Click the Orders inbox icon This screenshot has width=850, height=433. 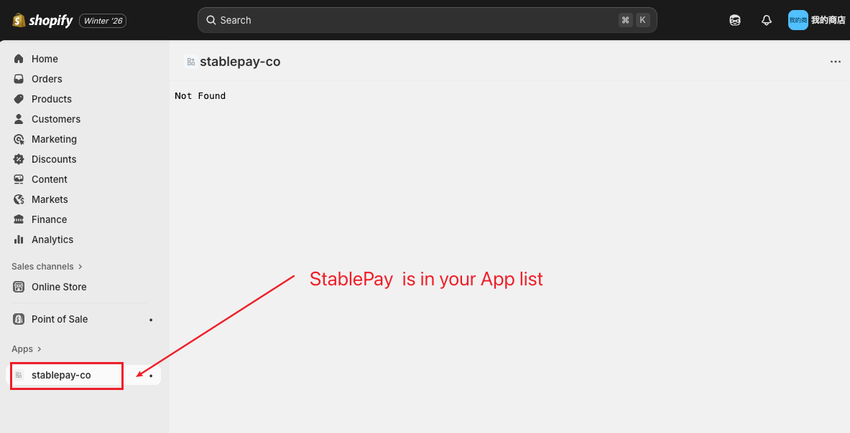(x=19, y=79)
